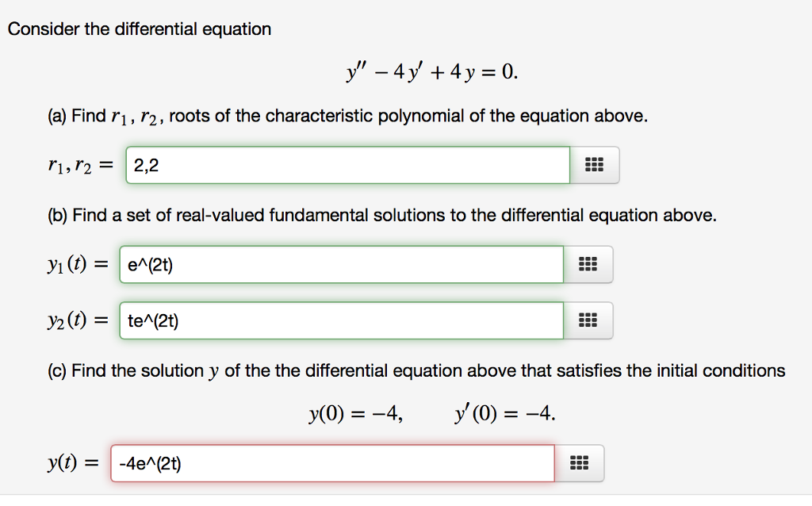Select the differential equation y'' - 4y' + 4y = 0
This screenshot has width=812, height=506.
[432, 71]
